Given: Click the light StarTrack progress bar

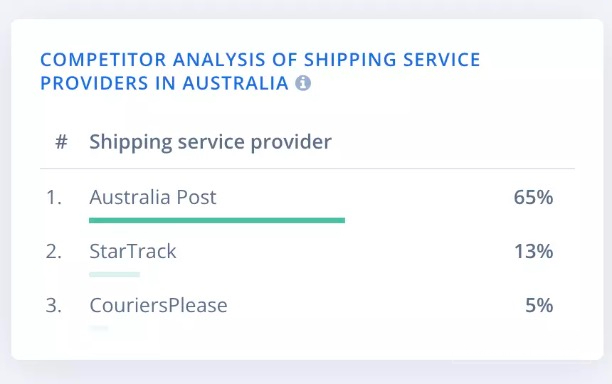Looking at the screenshot, I should point(114,274).
